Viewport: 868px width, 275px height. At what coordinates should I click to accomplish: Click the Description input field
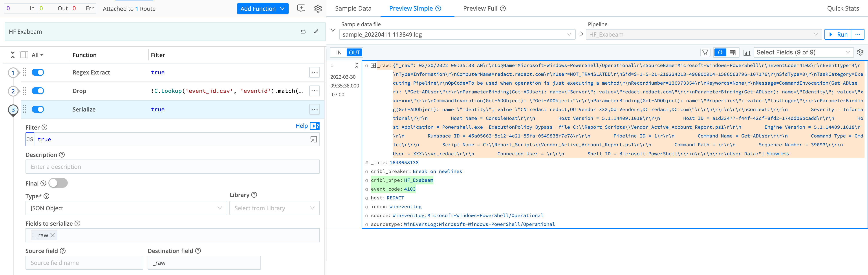(172, 167)
